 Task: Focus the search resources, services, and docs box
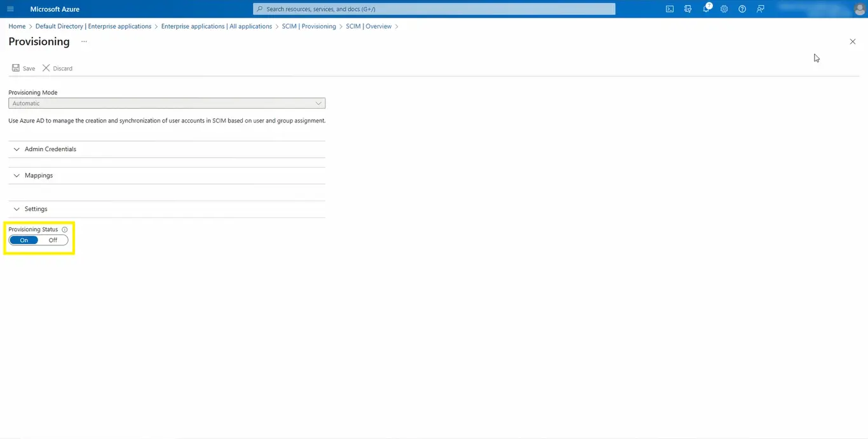pos(434,9)
